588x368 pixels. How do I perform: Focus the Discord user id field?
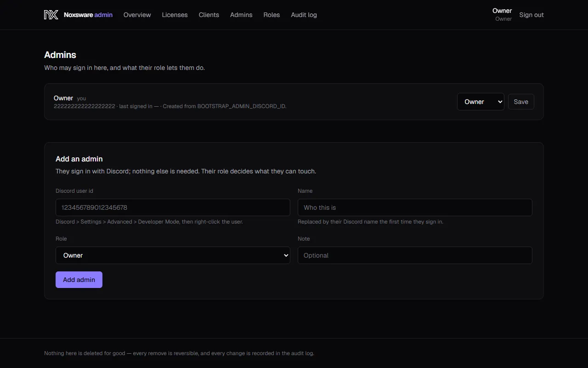173,207
